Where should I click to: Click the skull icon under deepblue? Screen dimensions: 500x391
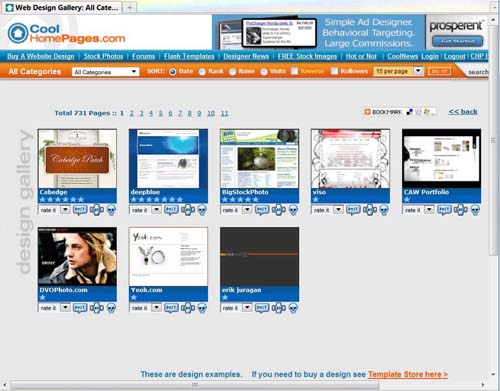[202, 210]
